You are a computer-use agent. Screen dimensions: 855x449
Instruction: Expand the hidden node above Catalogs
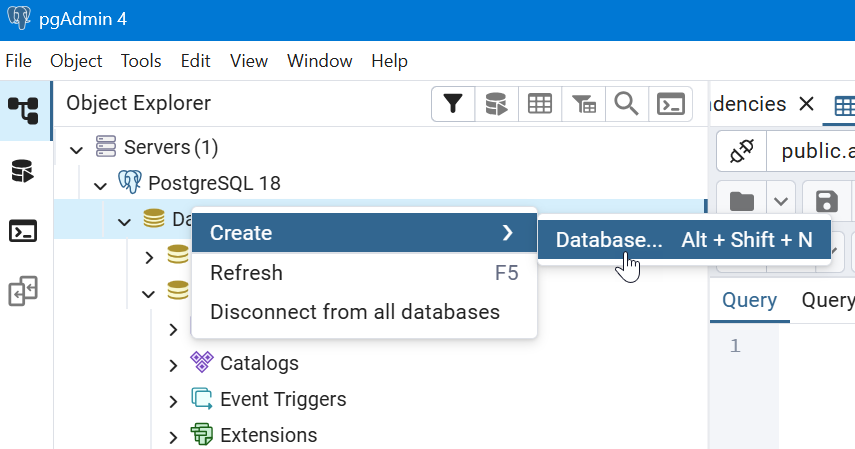pyautogui.click(x=173, y=330)
